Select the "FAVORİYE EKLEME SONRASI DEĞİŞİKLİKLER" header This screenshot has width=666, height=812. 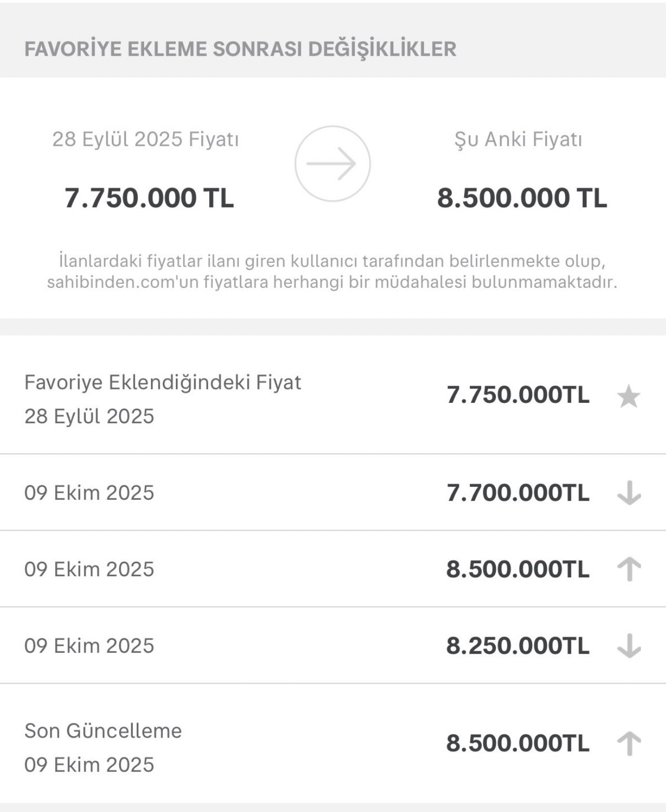coord(240,49)
